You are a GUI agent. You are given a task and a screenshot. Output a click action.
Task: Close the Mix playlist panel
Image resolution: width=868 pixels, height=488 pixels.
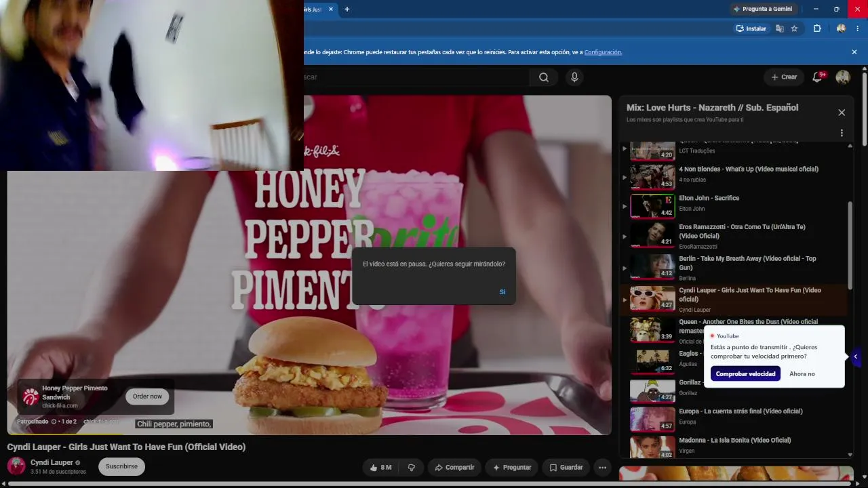842,113
